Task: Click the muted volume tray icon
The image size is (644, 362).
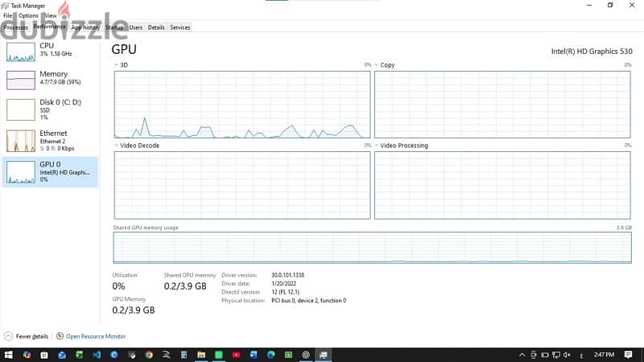Action: 568,355
